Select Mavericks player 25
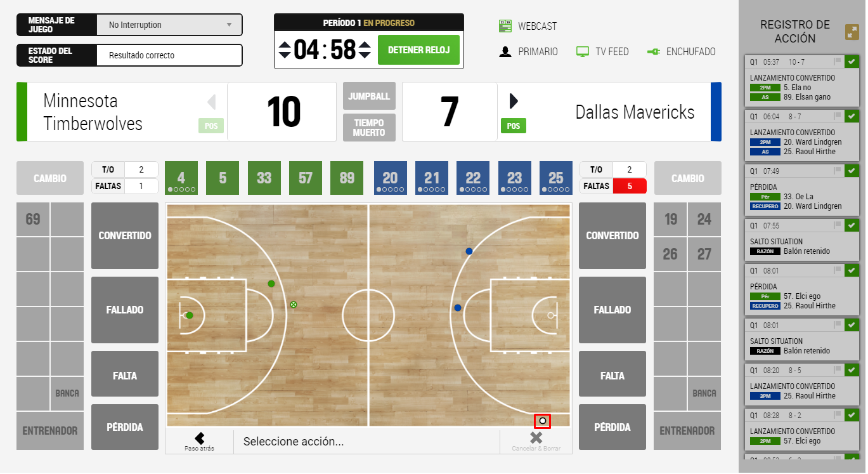868x474 pixels. (x=556, y=178)
